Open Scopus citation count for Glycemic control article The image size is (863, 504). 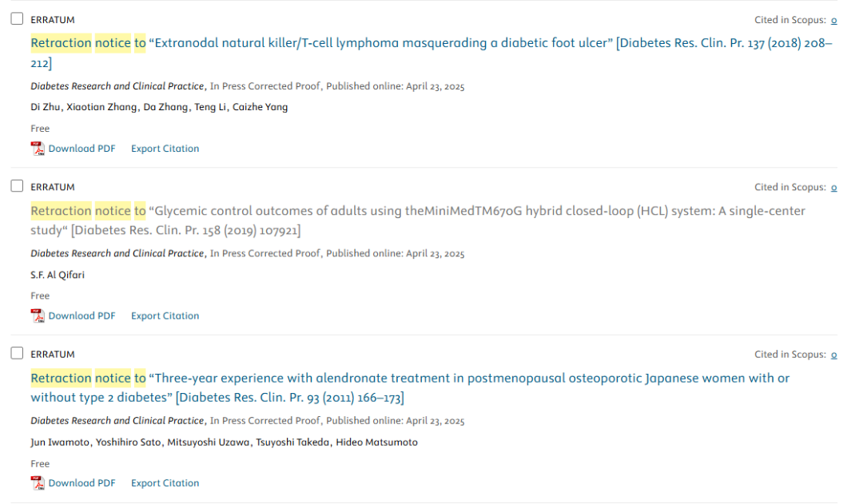pyautogui.click(x=833, y=188)
